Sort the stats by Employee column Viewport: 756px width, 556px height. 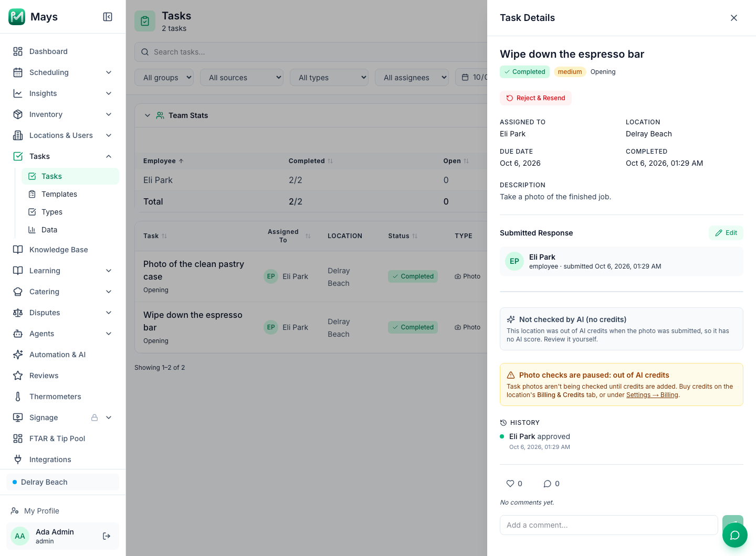163,161
